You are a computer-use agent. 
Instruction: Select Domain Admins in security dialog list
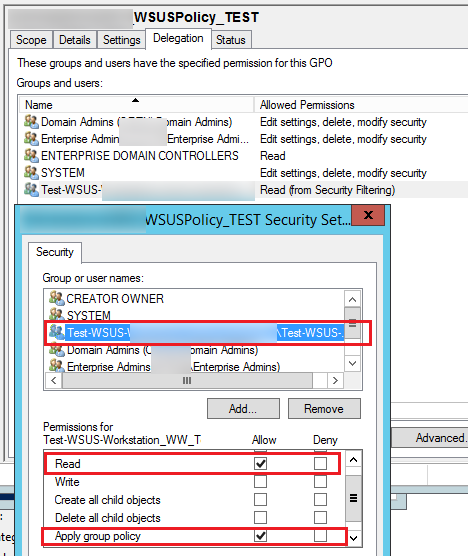click(162, 350)
